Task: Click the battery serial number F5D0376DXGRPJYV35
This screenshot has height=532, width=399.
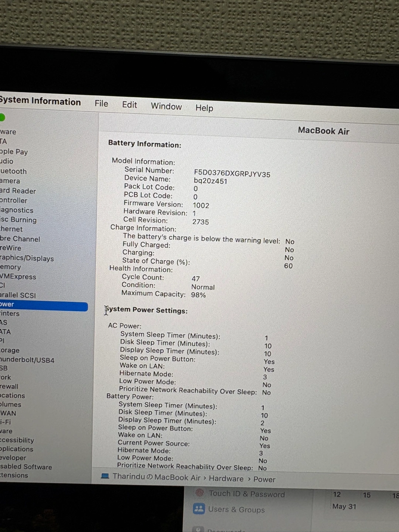Action: (x=232, y=173)
